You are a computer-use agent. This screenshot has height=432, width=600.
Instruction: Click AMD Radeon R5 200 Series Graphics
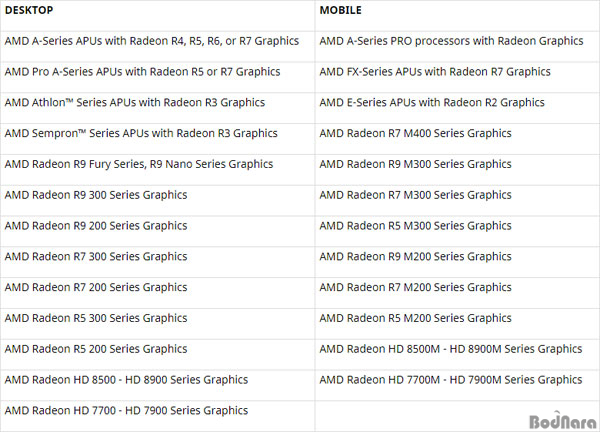click(96, 349)
